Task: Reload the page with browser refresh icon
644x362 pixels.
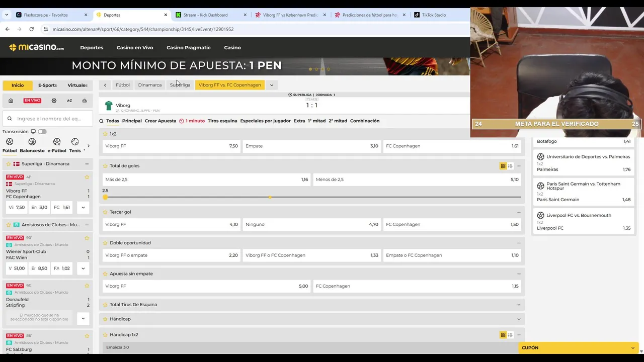Action: (31, 29)
